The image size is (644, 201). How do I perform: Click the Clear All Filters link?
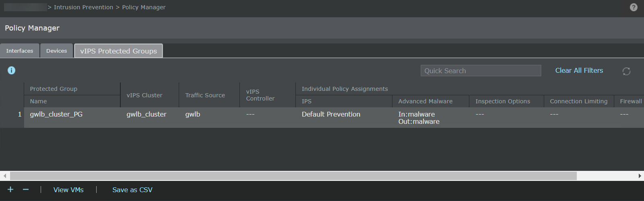click(x=579, y=70)
